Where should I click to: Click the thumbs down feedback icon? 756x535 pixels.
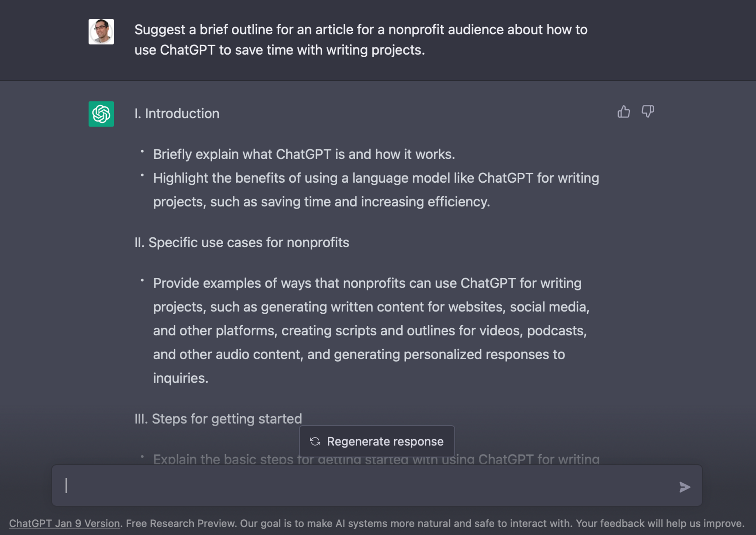click(647, 111)
